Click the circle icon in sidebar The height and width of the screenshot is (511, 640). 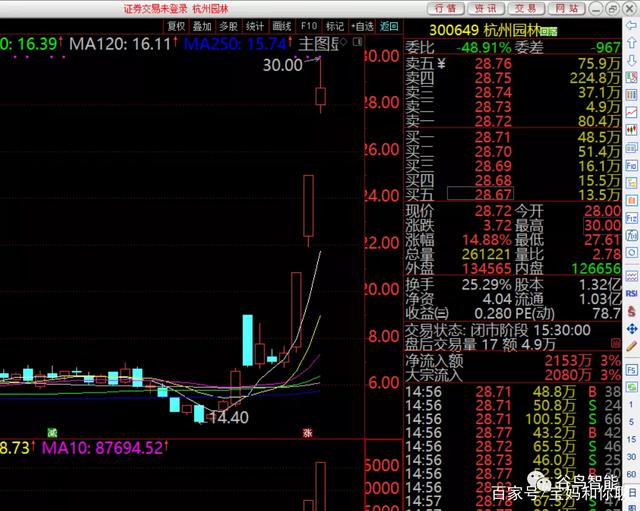tap(631, 253)
